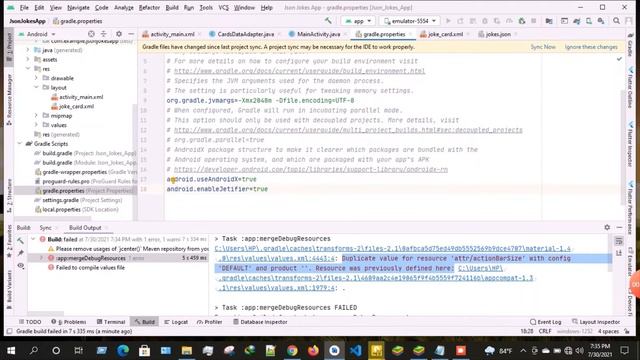Image resolution: width=640 pixels, height=360 pixels.
Task: Expand the values folder
Action: pos(36,125)
